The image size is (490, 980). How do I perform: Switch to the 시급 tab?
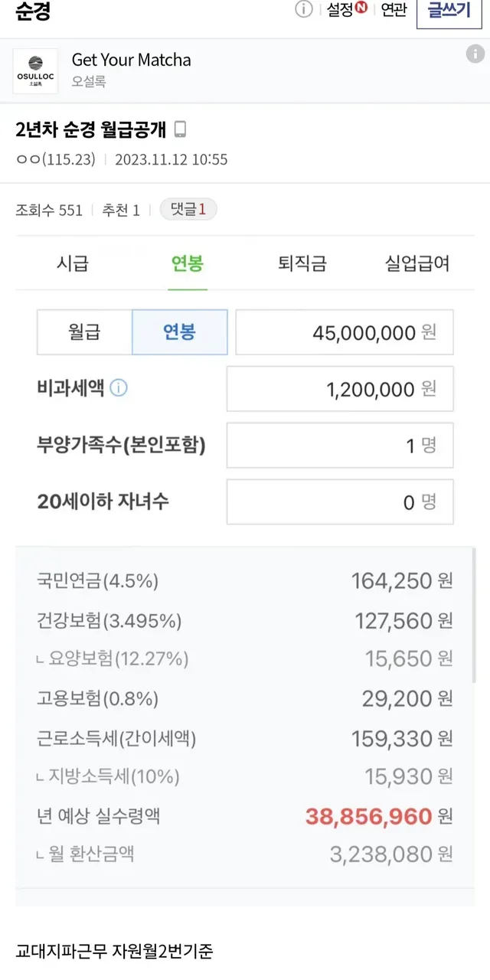click(73, 264)
